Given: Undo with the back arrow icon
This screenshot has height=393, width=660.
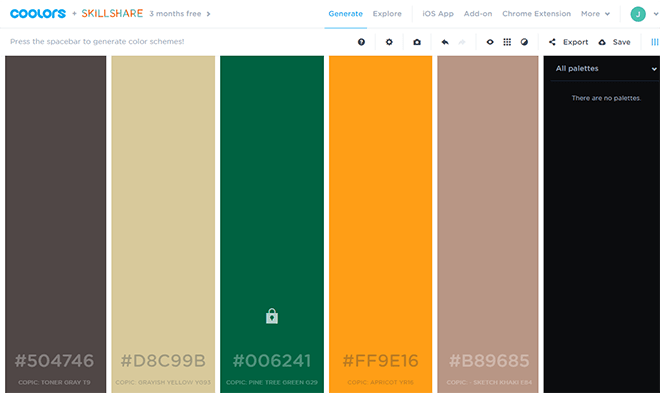Looking at the screenshot, I should [x=445, y=42].
